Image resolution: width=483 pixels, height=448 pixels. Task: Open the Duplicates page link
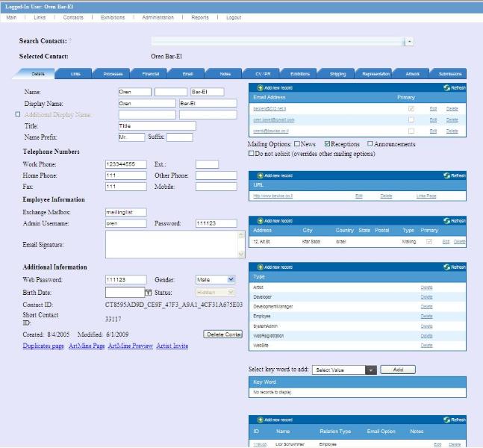tap(43, 346)
